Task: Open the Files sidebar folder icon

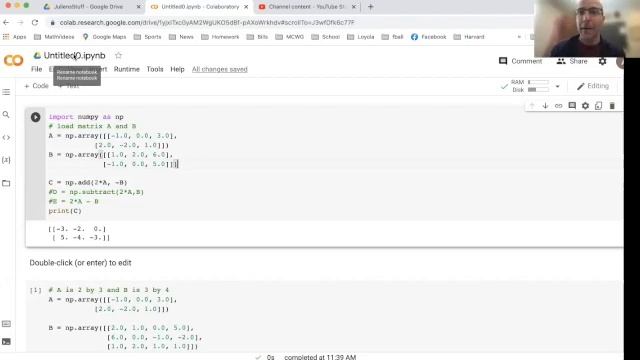Action: 6,183
